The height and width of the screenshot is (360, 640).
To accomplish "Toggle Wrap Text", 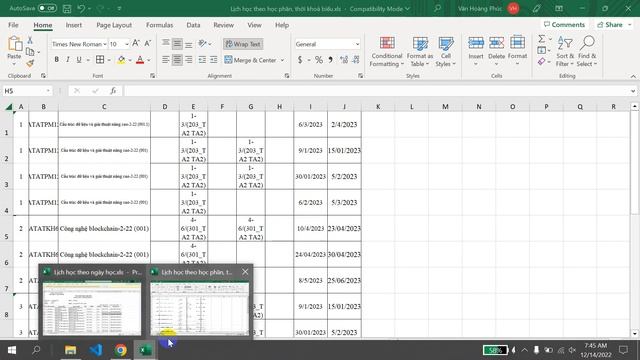I will coord(243,44).
